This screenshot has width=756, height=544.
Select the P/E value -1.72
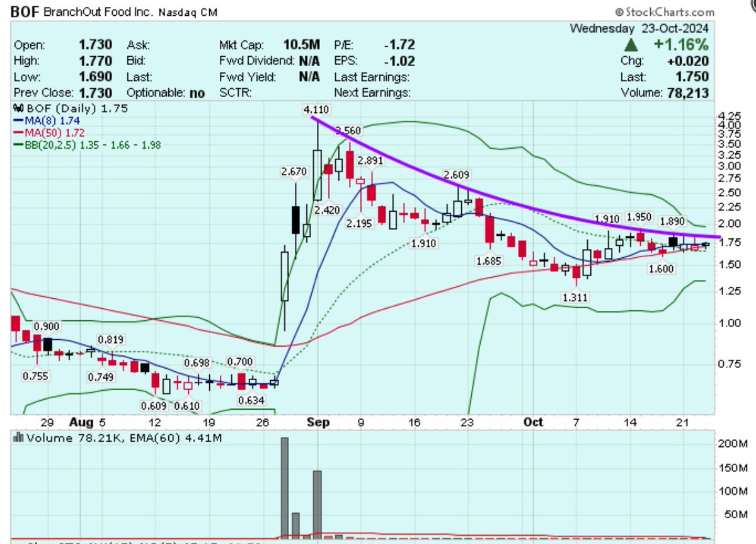(398, 45)
